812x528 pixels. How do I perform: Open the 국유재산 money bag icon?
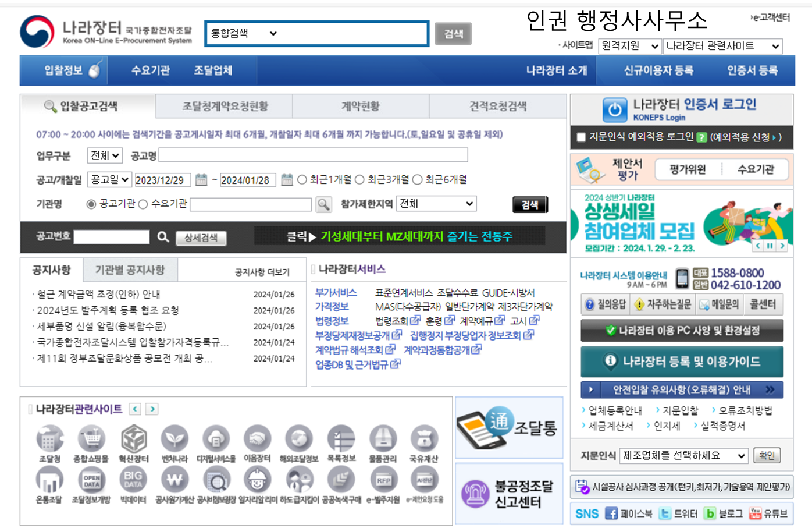(424, 438)
